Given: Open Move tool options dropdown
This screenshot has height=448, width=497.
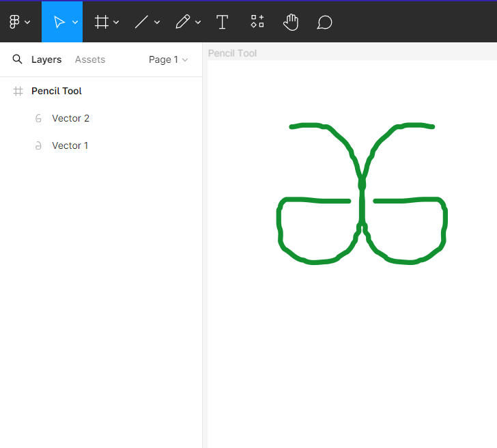Looking at the screenshot, I should [75, 22].
